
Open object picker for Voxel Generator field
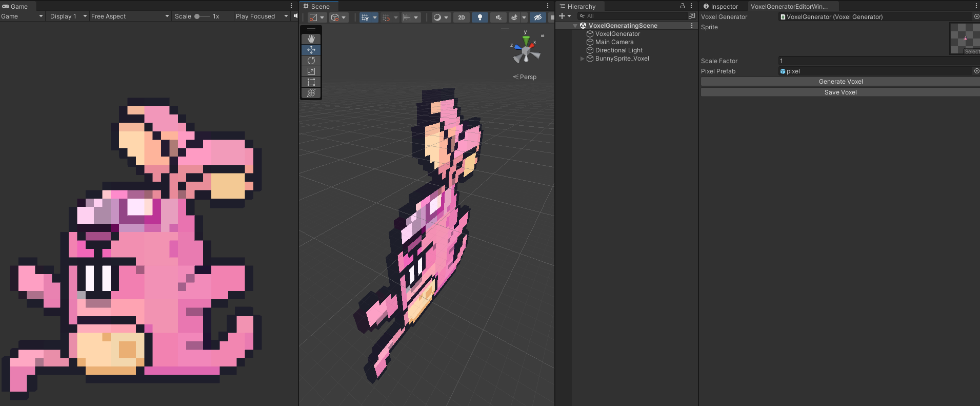click(x=976, y=16)
